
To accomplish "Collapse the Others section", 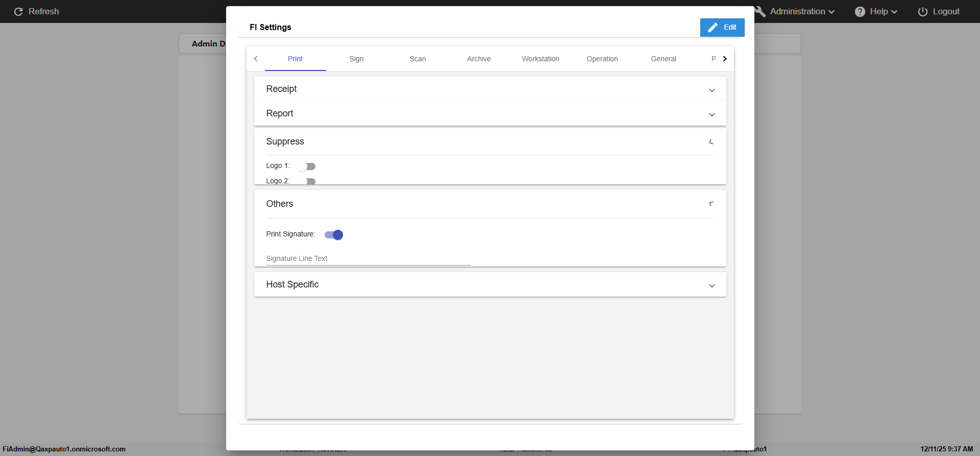I will click(711, 204).
